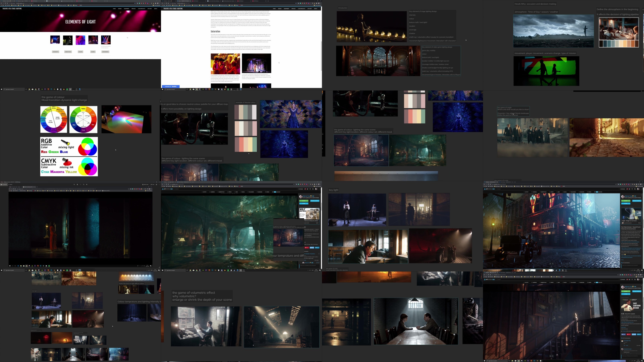This screenshot has width=644, height=362.
Task: Expand the avatar account menu on Moonlight page
Action: [x=317, y=189]
